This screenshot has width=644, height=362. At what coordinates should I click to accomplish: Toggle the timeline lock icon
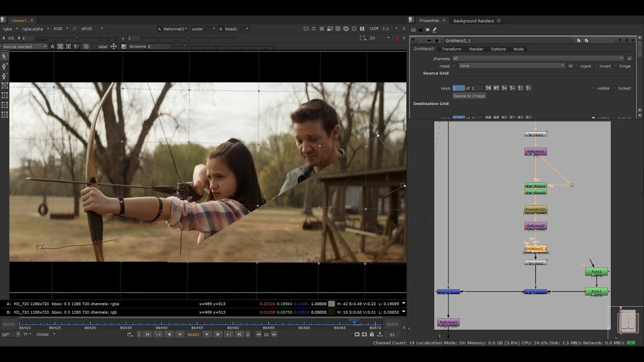(371, 334)
